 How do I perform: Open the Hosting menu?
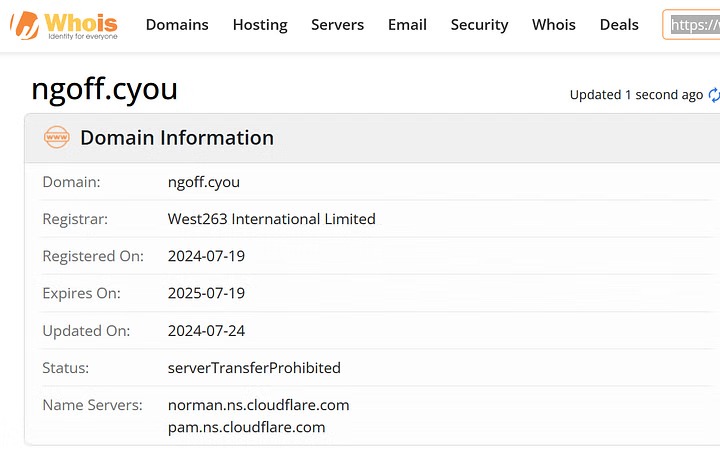tap(260, 25)
